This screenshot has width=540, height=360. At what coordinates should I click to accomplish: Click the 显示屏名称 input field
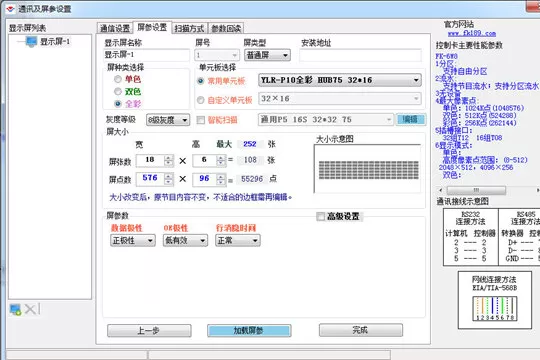click(x=146, y=55)
